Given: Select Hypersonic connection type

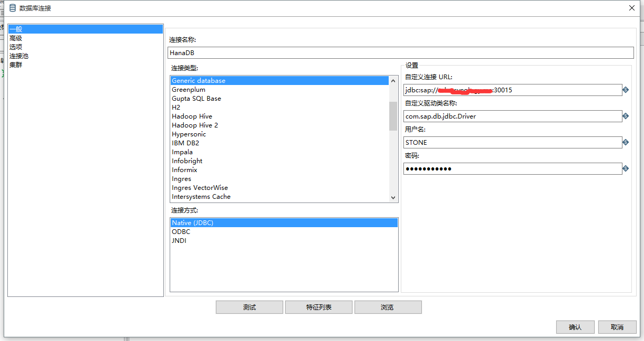Looking at the screenshot, I should pyautogui.click(x=279, y=134).
